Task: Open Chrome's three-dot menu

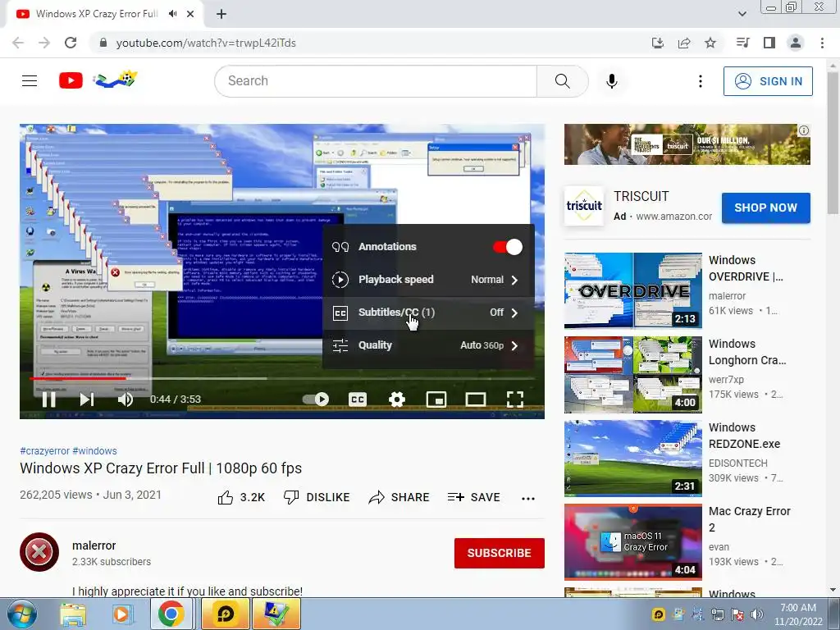Action: point(822,43)
